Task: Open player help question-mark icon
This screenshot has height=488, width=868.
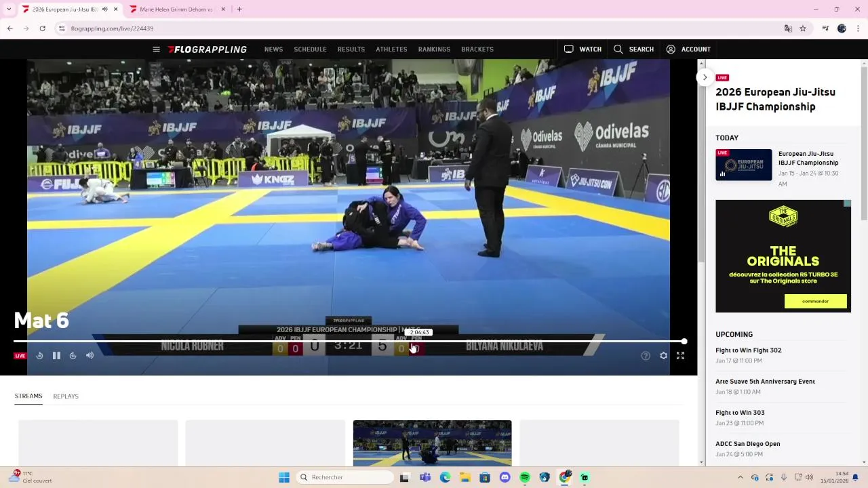Action: tap(646, 355)
